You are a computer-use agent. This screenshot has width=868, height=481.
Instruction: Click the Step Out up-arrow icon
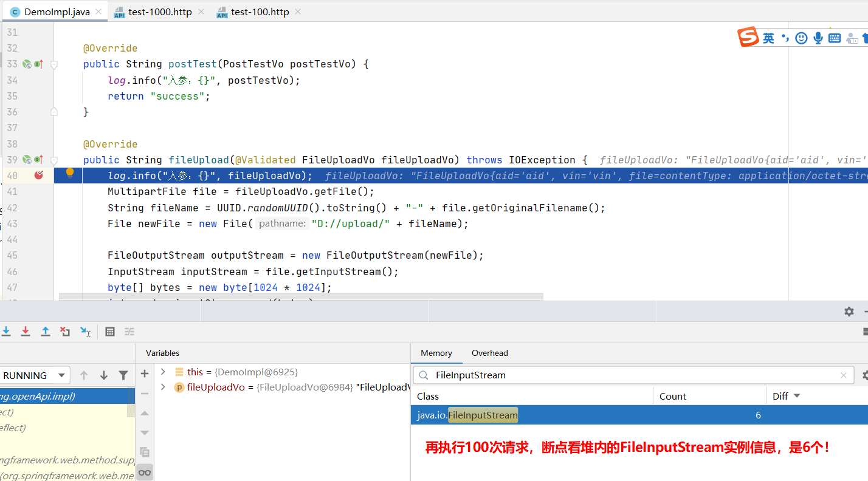(x=46, y=331)
